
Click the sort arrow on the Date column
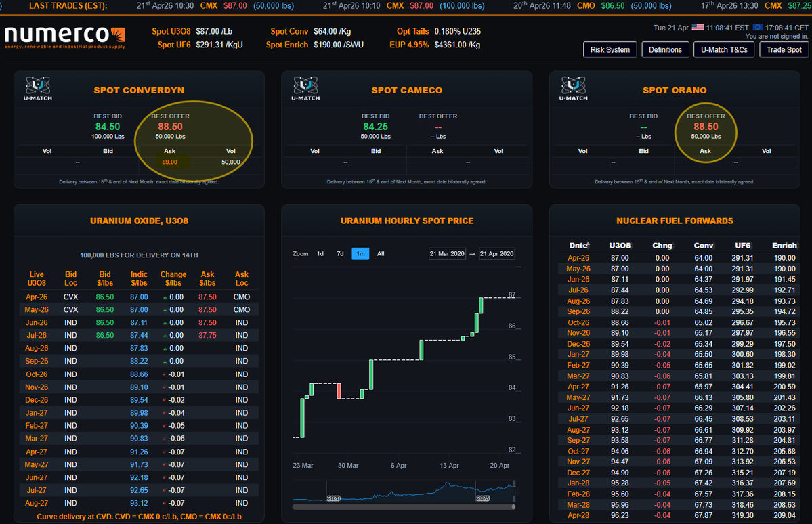590,244
